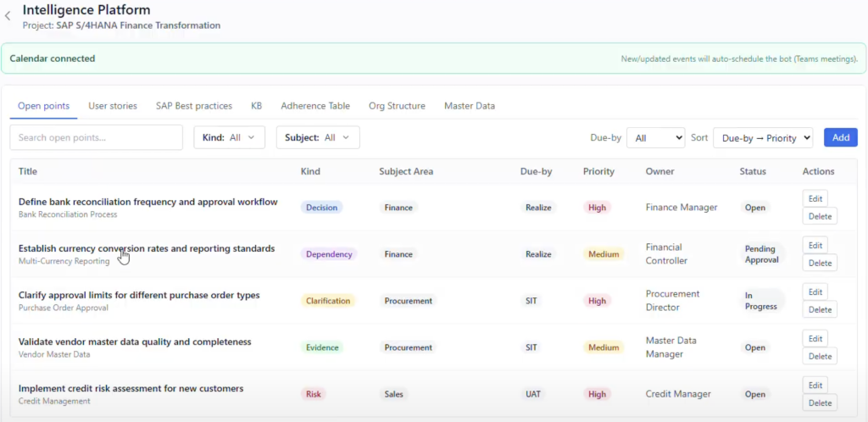Open the KB tab

256,106
